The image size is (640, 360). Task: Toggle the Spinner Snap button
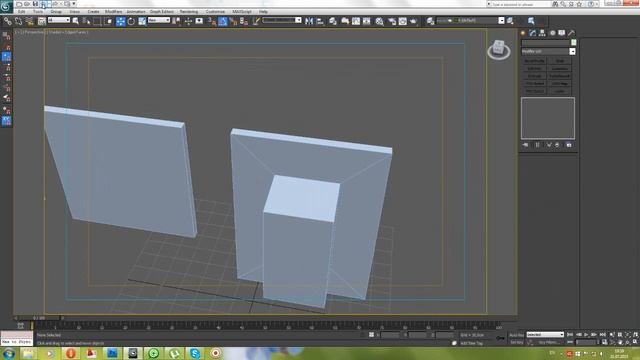pos(244,21)
